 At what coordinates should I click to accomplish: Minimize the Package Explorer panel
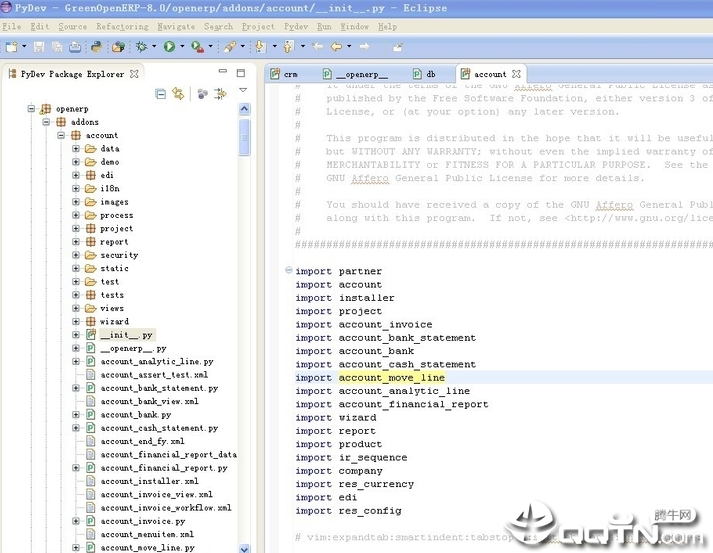[223, 71]
